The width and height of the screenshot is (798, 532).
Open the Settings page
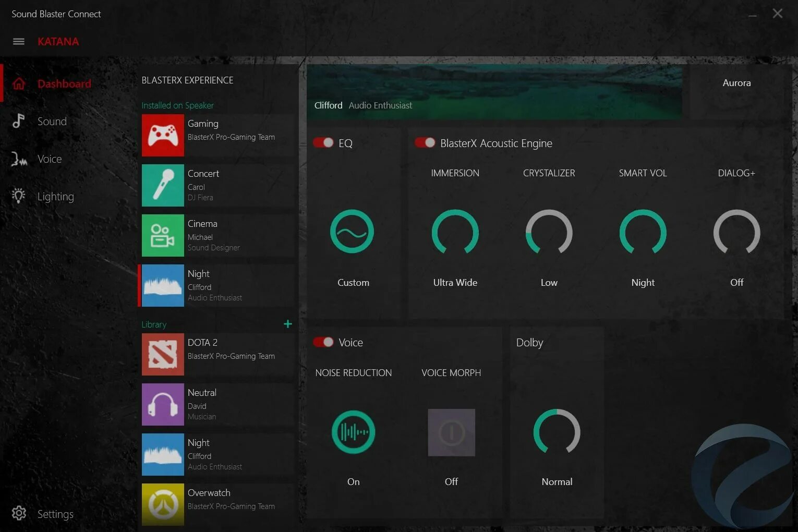(x=55, y=514)
